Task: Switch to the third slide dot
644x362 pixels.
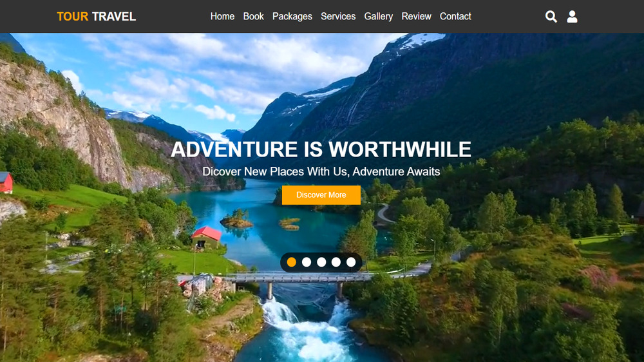Action: tap(321, 262)
